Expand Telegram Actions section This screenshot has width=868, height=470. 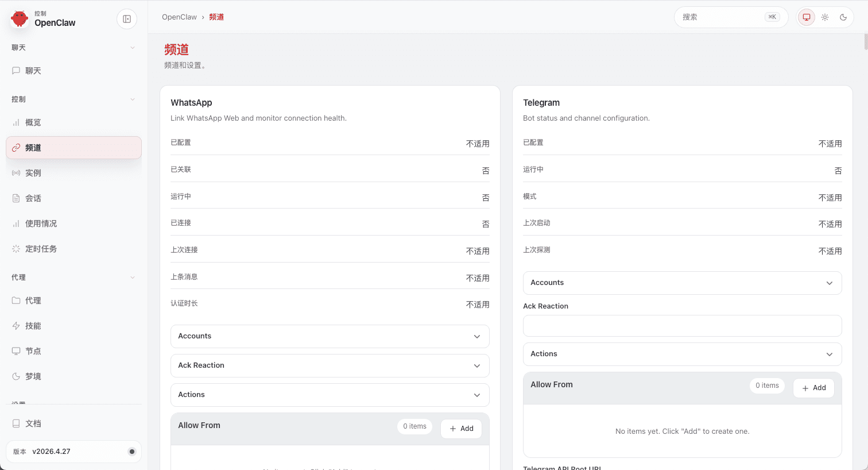tap(682, 354)
